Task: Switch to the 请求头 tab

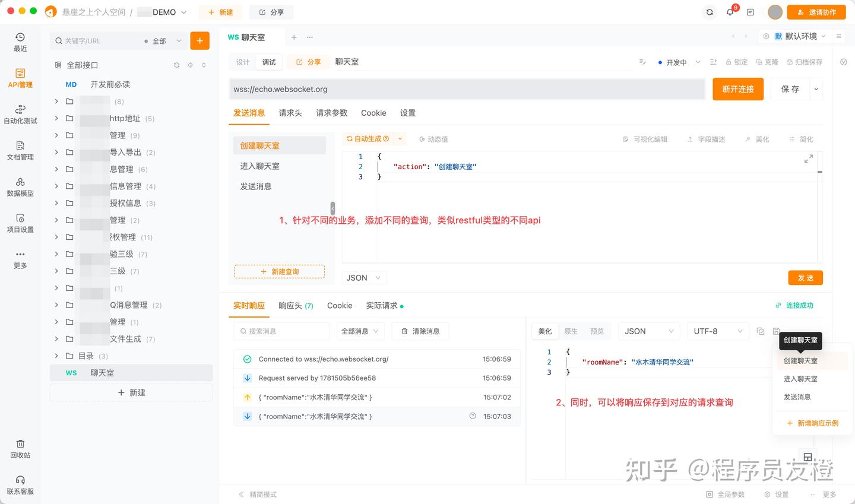Action: [290, 113]
